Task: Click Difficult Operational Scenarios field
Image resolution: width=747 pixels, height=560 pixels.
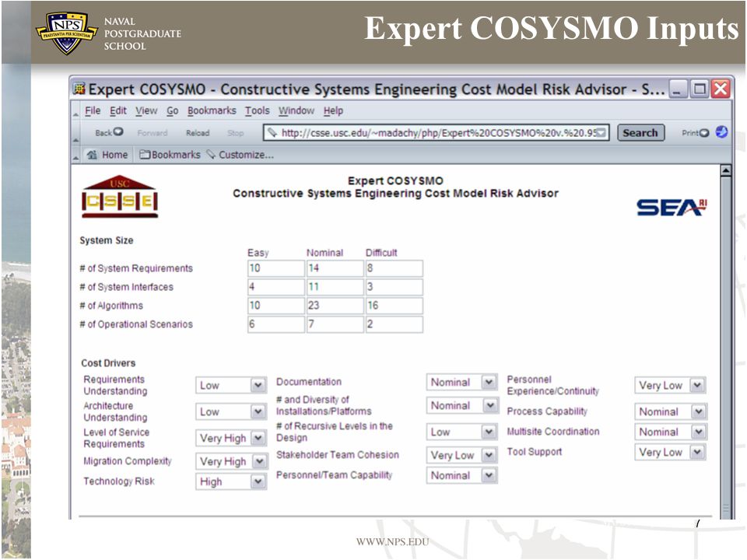Action: click(394, 324)
